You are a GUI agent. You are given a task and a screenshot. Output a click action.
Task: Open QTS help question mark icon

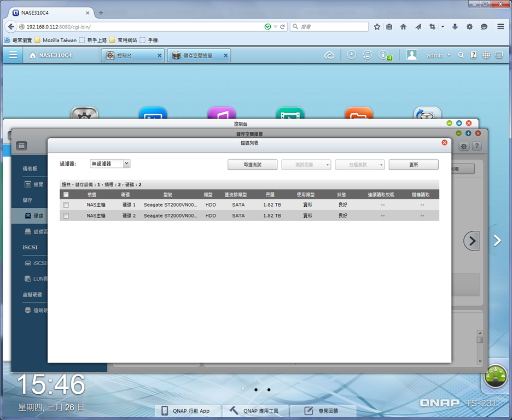pyautogui.click(x=474, y=55)
